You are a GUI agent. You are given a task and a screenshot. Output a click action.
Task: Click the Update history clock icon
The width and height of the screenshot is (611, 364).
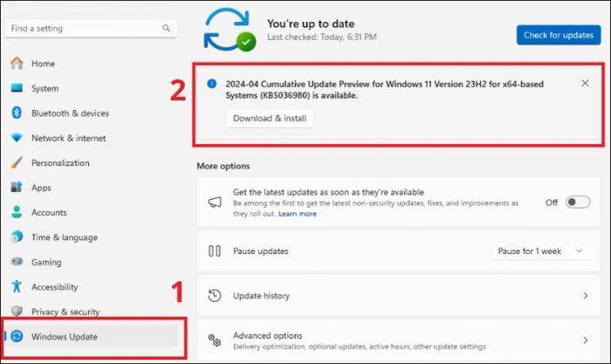[x=215, y=295]
